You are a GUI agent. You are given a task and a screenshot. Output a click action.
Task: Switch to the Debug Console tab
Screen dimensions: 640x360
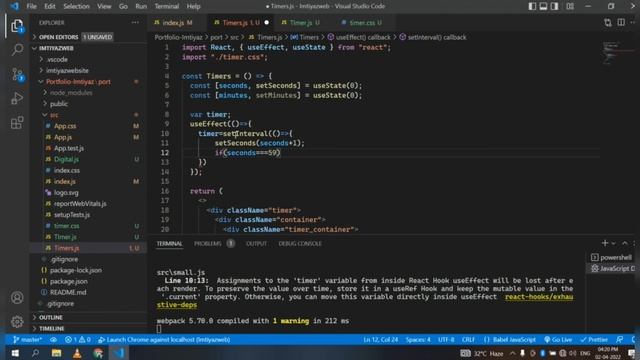click(300, 243)
